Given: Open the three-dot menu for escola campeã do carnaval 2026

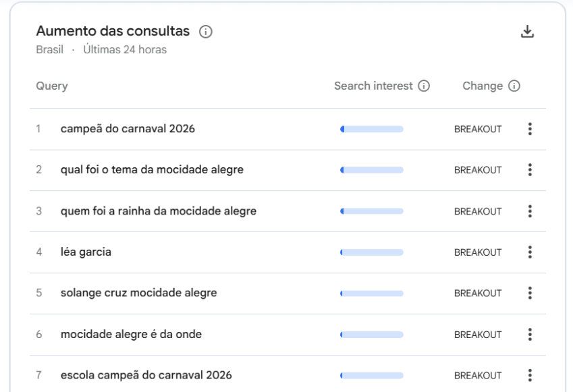Looking at the screenshot, I should 529,375.
